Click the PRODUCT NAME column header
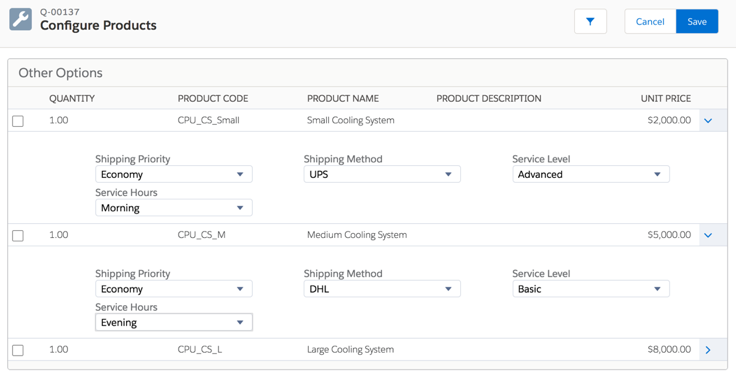This screenshot has height=378, width=736. [x=343, y=99]
